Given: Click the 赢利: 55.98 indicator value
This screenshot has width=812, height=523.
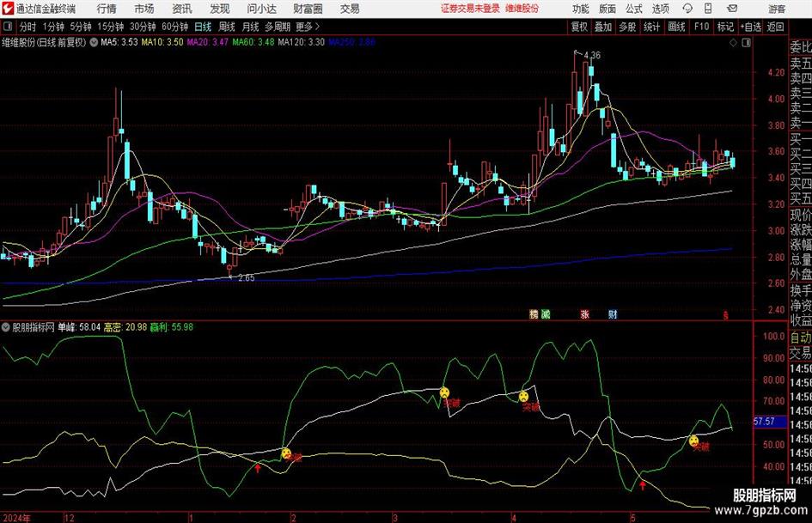Looking at the screenshot, I should tap(171, 327).
